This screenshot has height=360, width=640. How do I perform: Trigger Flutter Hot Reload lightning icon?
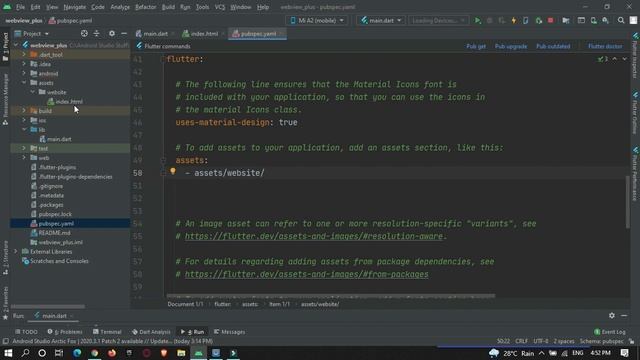click(513, 20)
